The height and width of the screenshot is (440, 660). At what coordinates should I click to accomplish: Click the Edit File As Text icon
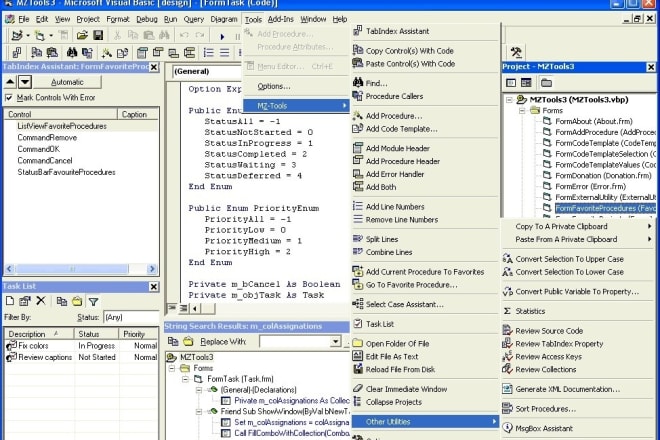[x=358, y=356]
